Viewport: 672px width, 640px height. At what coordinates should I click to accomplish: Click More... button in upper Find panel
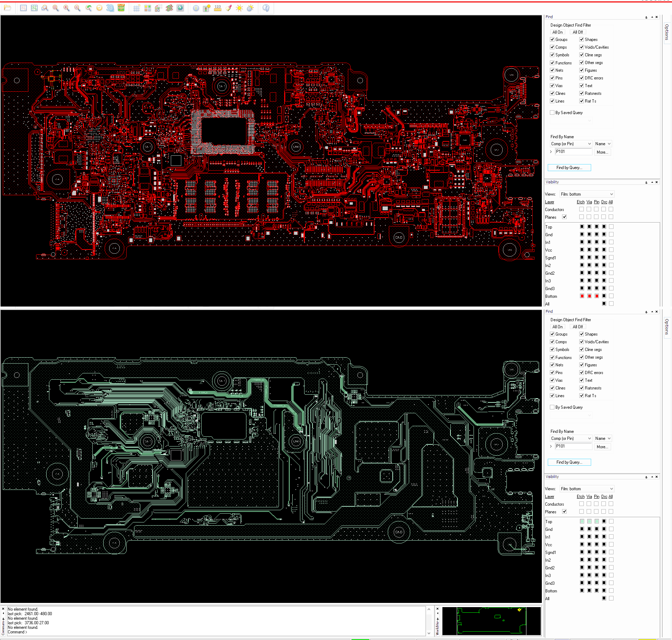click(x=602, y=152)
